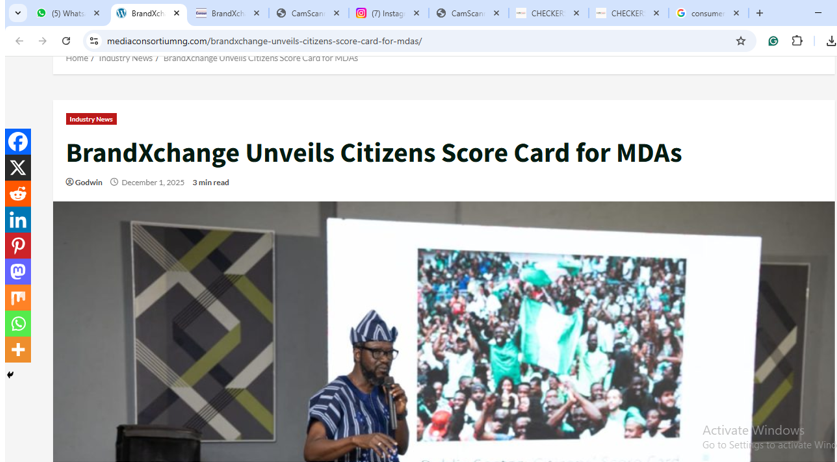Open the Industry News category badge
The width and height of the screenshot is (837, 462).
(91, 119)
